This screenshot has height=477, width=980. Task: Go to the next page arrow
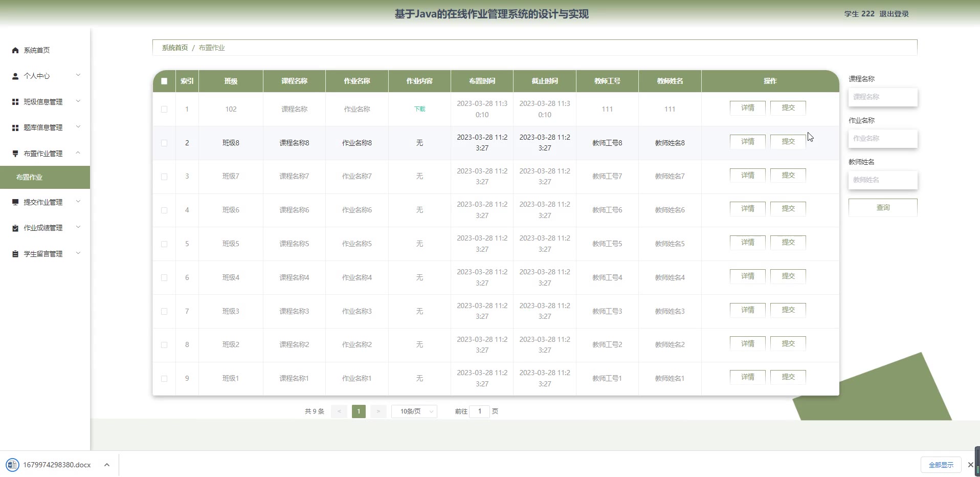[378, 411]
